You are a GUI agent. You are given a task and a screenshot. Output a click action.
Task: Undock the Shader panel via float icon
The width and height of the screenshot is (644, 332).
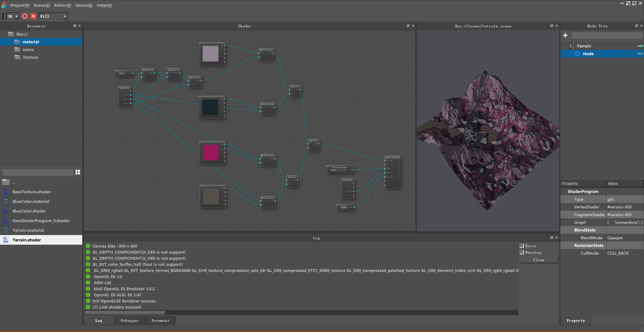point(408,26)
